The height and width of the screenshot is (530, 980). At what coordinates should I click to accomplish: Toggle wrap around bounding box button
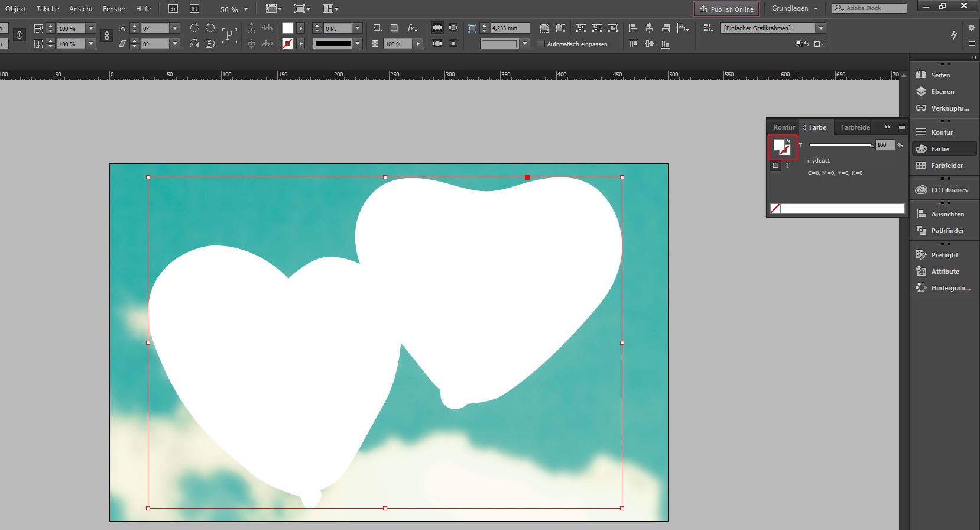point(453,28)
